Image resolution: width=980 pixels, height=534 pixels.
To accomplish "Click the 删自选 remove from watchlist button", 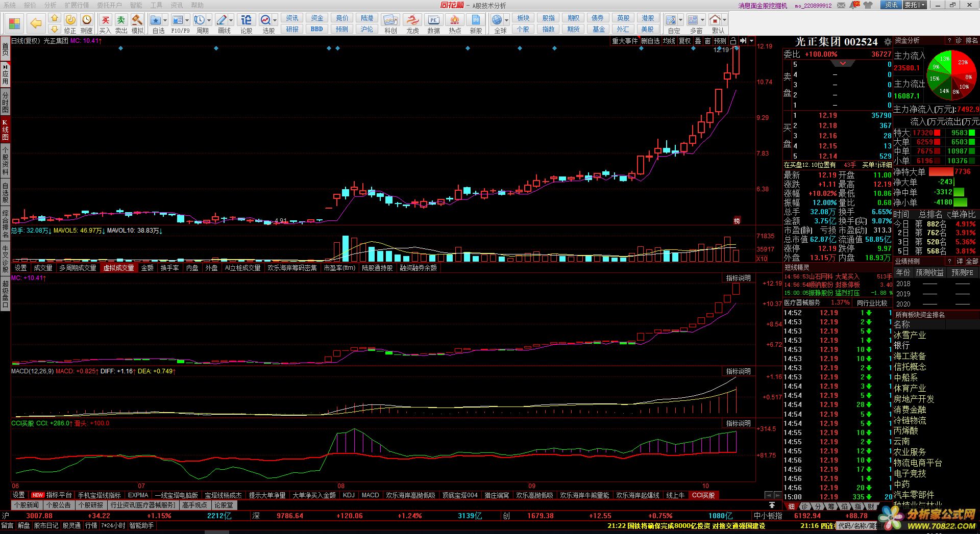I will click(650, 41).
